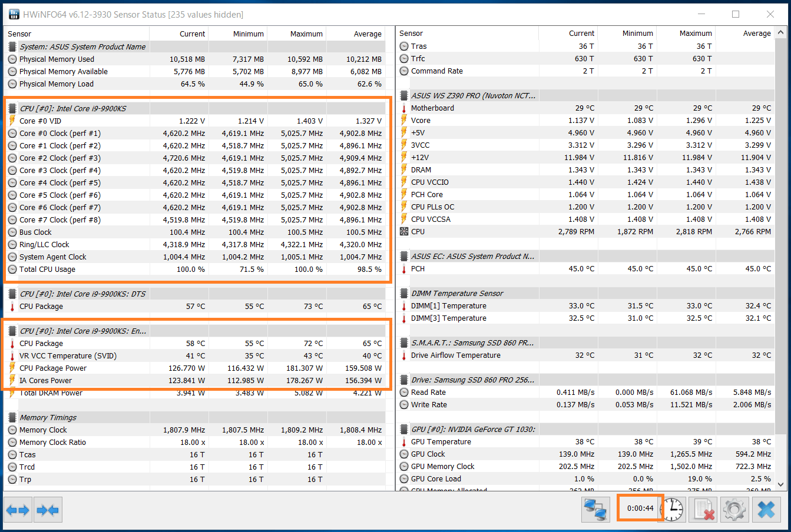The image size is (791, 532).
Task: Select the System Agent Clock row
Action: point(195,257)
